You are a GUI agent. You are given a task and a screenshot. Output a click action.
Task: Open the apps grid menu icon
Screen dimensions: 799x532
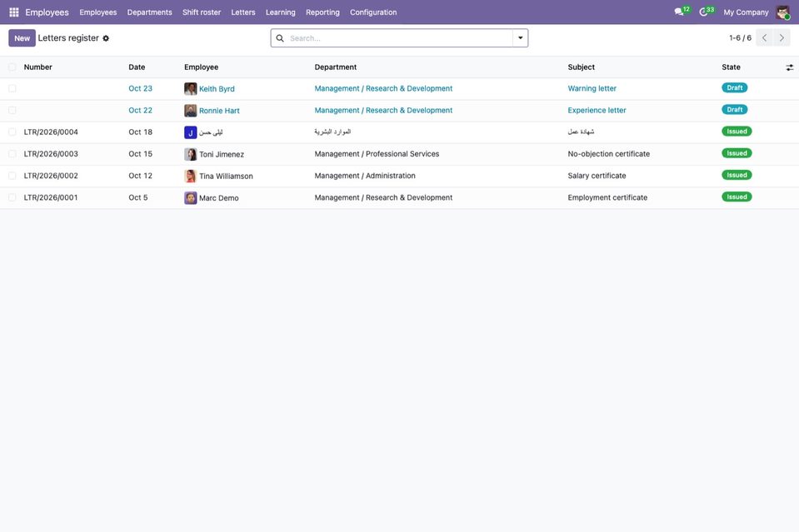pyautogui.click(x=14, y=12)
